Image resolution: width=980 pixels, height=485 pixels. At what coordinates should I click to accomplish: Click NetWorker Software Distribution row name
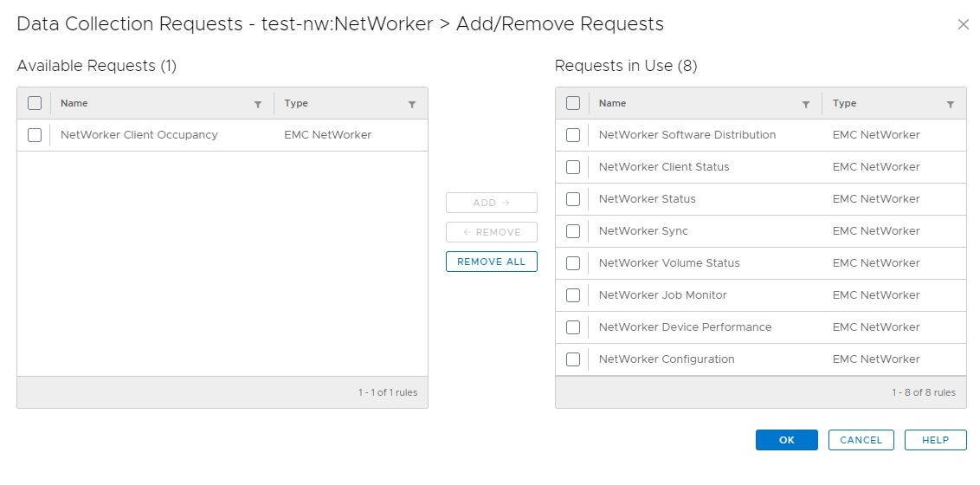pyautogui.click(x=687, y=135)
